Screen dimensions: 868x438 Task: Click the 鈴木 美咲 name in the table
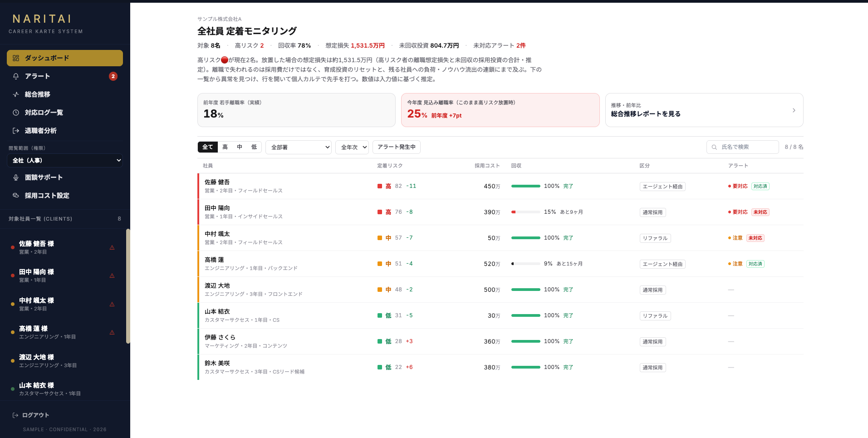[217, 363]
